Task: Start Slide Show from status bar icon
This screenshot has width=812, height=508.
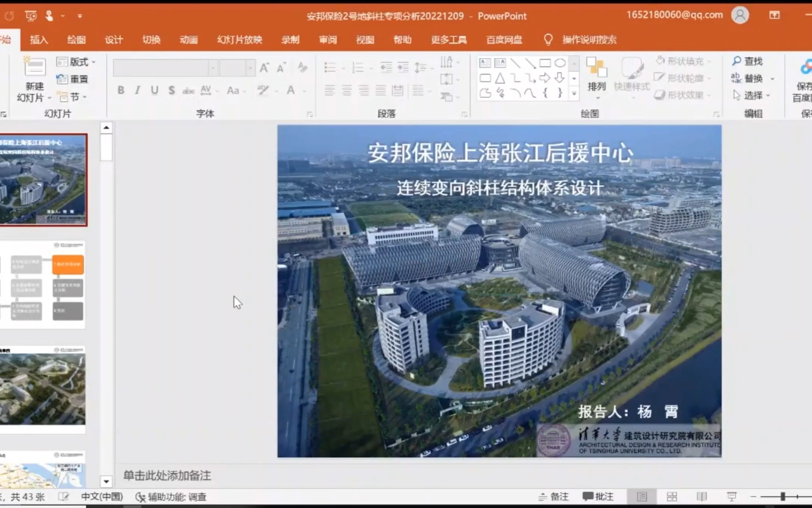Action: pyautogui.click(x=731, y=496)
